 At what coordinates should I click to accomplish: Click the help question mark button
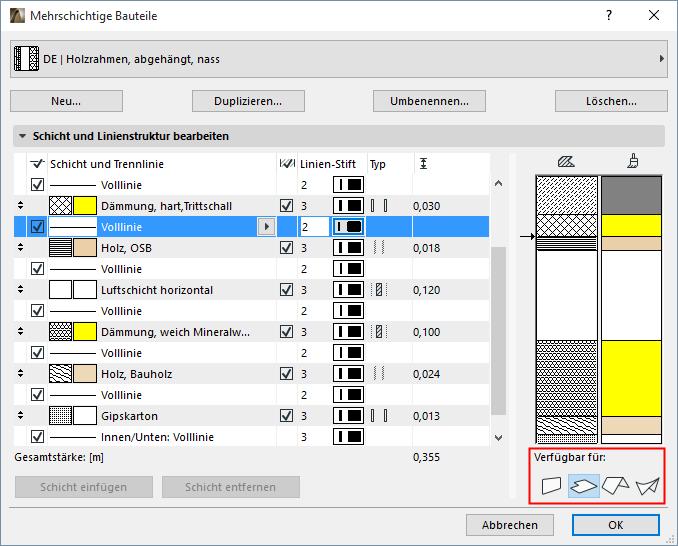pos(609,16)
